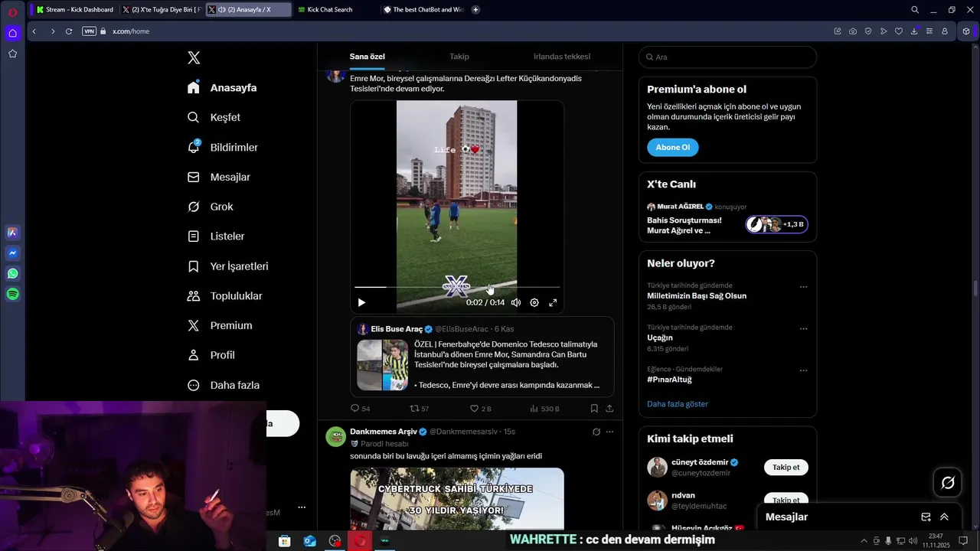Enter video fullscreen mode
The image size is (980, 551).
tap(553, 302)
